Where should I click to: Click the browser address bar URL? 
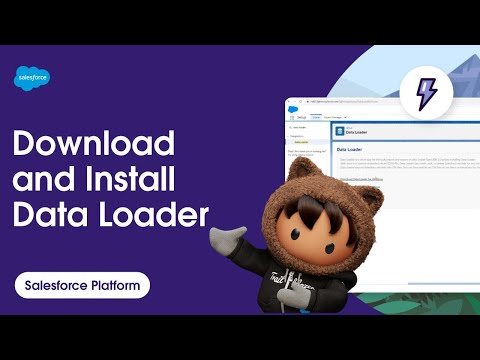(344, 101)
